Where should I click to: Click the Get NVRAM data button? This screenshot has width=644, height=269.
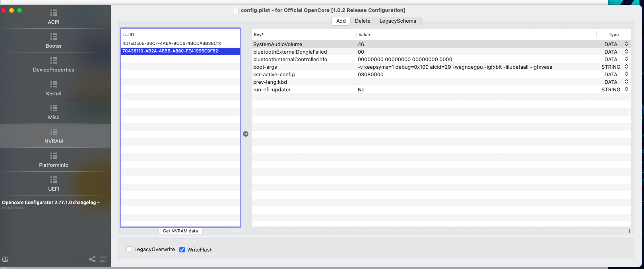[180, 231]
